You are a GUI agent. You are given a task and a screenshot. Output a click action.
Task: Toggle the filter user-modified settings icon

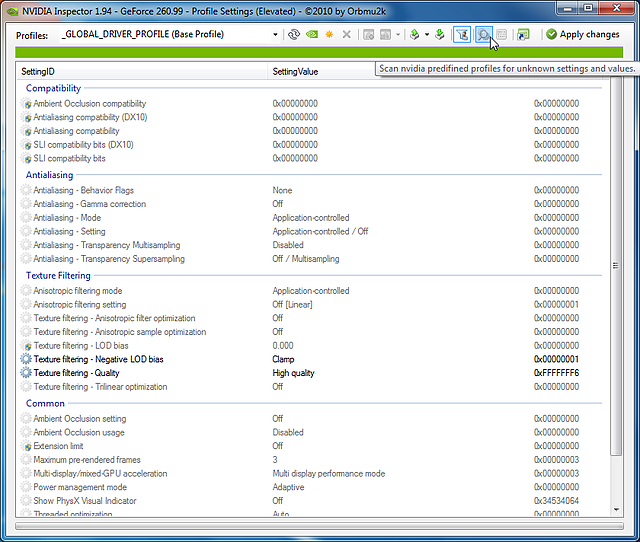click(x=462, y=35)
